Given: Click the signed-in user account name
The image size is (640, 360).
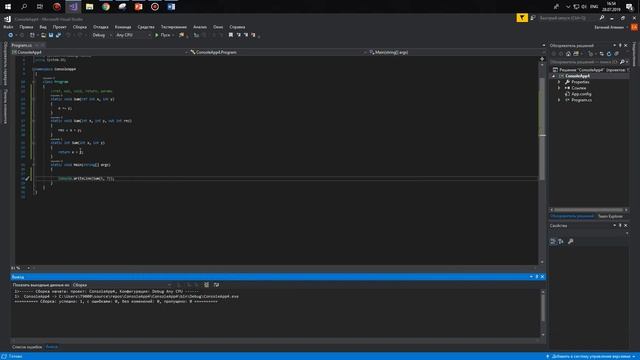Looking at the screenshot, I should [609, 27].
